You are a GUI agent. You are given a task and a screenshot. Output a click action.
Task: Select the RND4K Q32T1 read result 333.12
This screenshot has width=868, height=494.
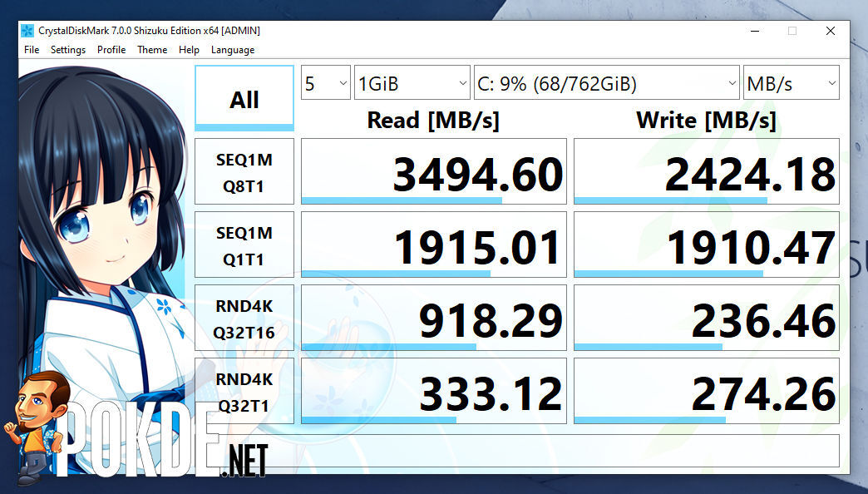434,391
